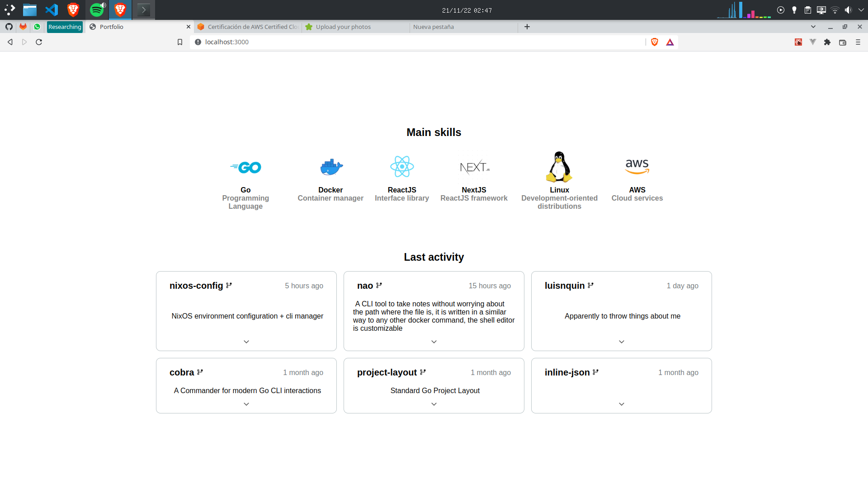
Task: Click "Standard Go Project Layout" description
Action: (435, 390)
